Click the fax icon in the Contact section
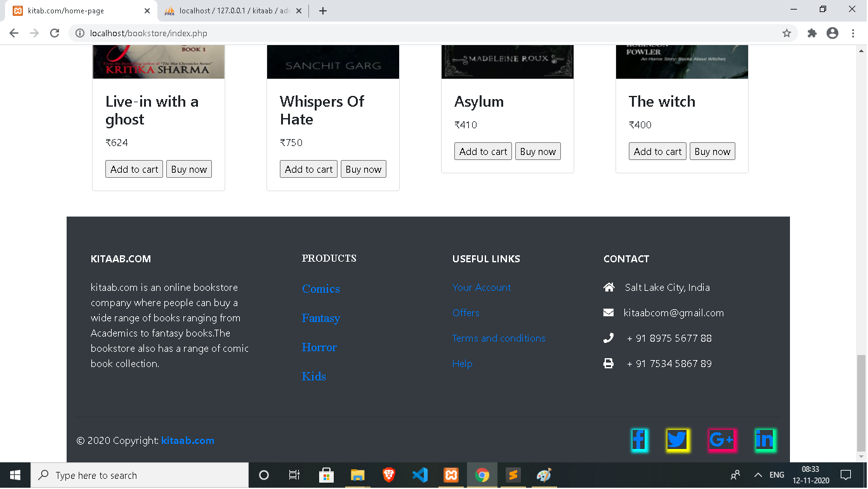The image size is (868, 489). (x=609, y=363)
